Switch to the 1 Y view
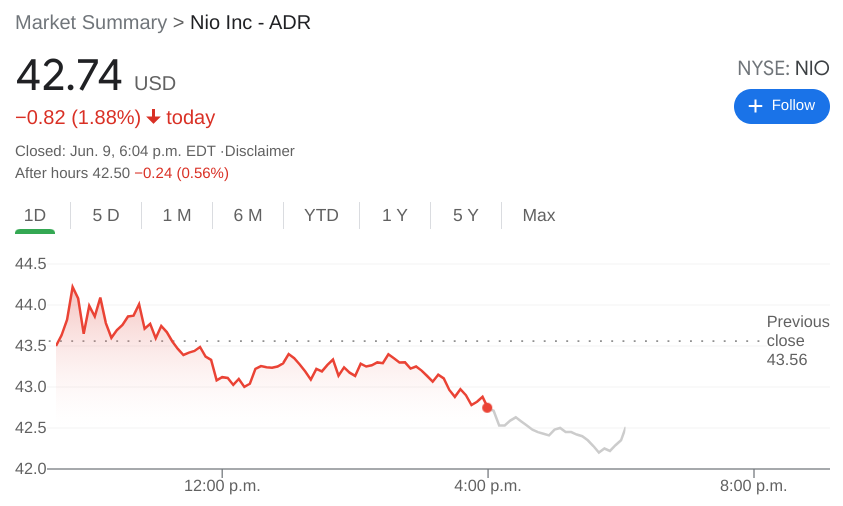The image size is (843, 506). coord(395,216)
